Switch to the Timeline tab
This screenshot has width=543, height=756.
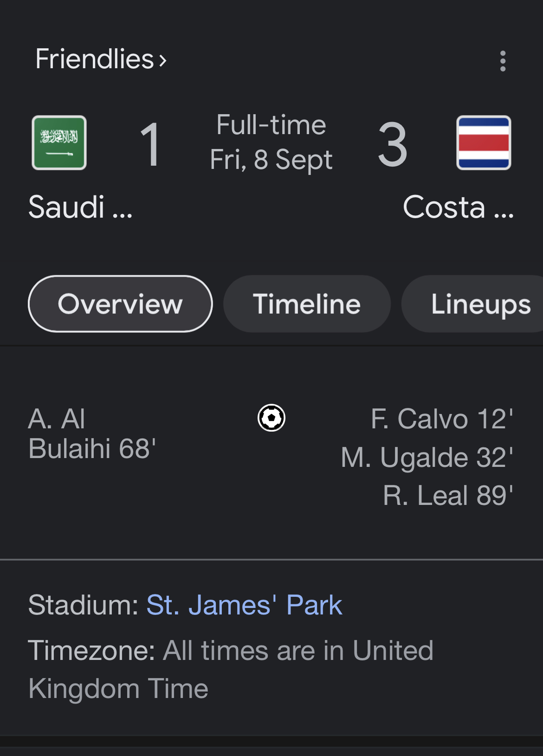click(x=307, y=304)
